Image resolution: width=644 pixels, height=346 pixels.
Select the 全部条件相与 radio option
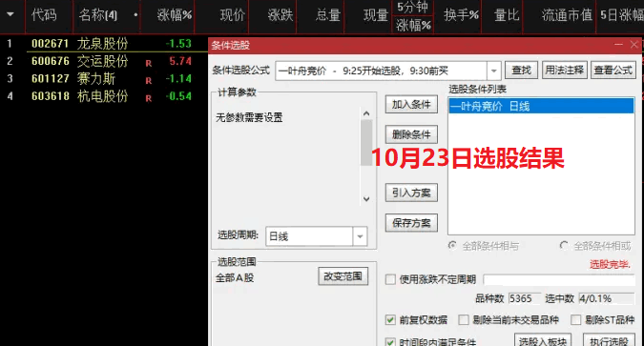[x=452, y=246]
